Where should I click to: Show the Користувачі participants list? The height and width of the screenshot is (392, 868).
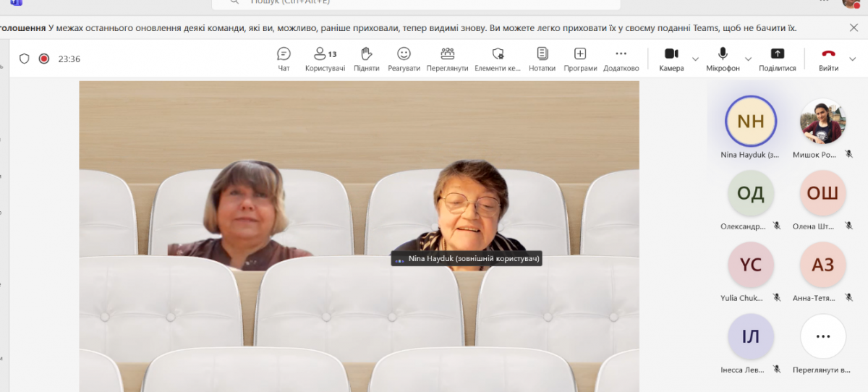[325, 59]
